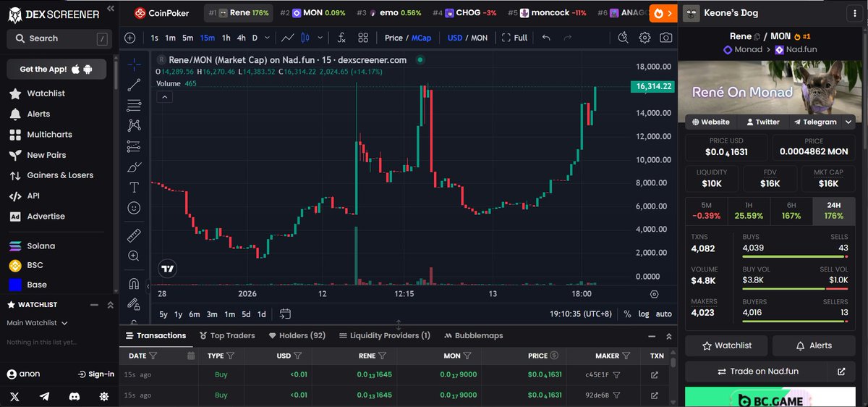Toggle lock-drawing pencil tool

click(x=134, y=304)
